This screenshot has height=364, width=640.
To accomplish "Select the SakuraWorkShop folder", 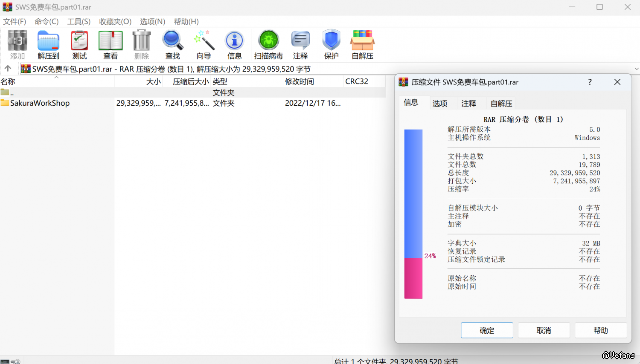I will click(x=40, y=103).
